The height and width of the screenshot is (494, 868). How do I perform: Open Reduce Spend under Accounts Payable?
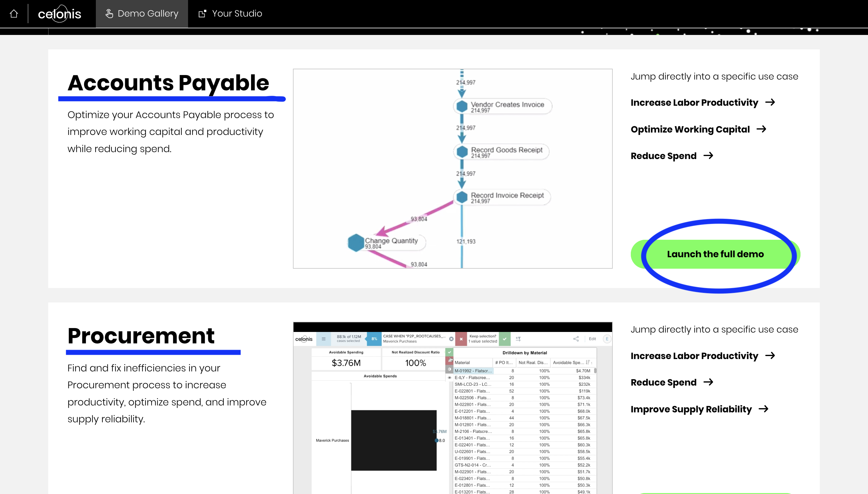pyautogui.click(x=663, y=156)
